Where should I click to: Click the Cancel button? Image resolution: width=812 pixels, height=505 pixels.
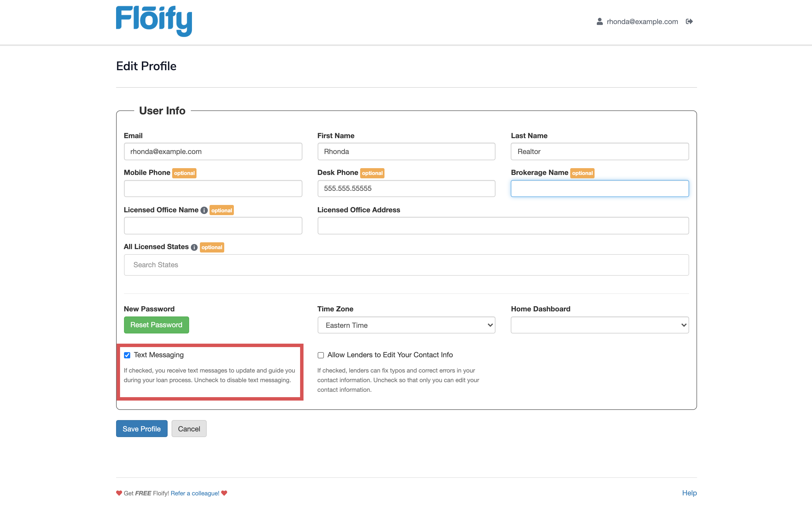pyautogui.click(x=189, y=429)
